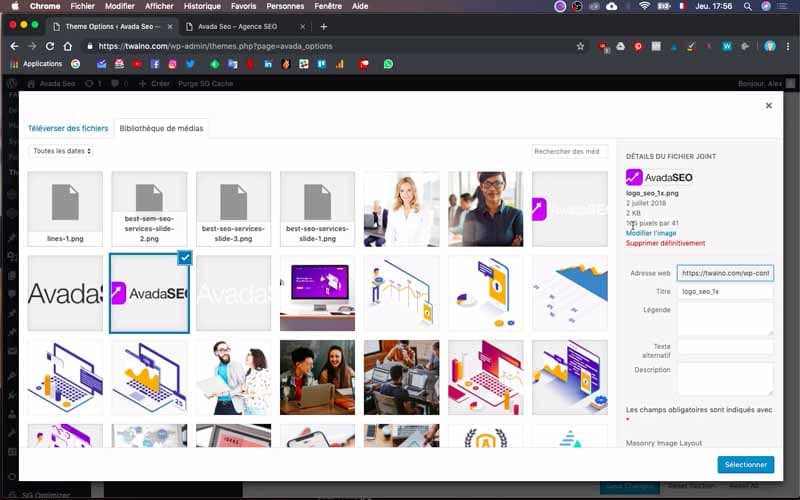Click the 'Supprimer définitivement' link
Viewport: 800px width, 500px height.
coord(665,243)
